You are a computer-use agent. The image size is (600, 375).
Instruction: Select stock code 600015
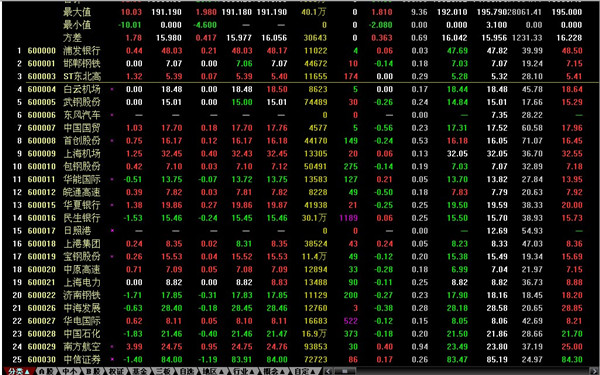click(42, 205)
